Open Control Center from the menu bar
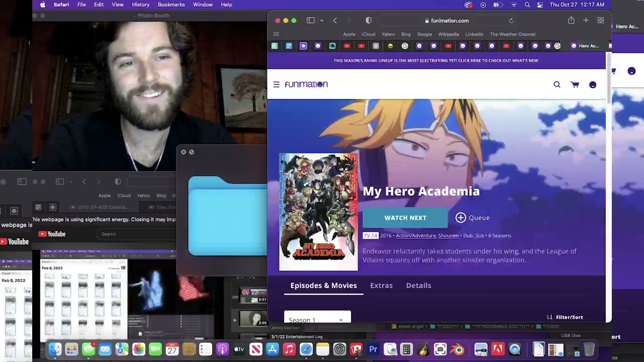 point(540,5)
